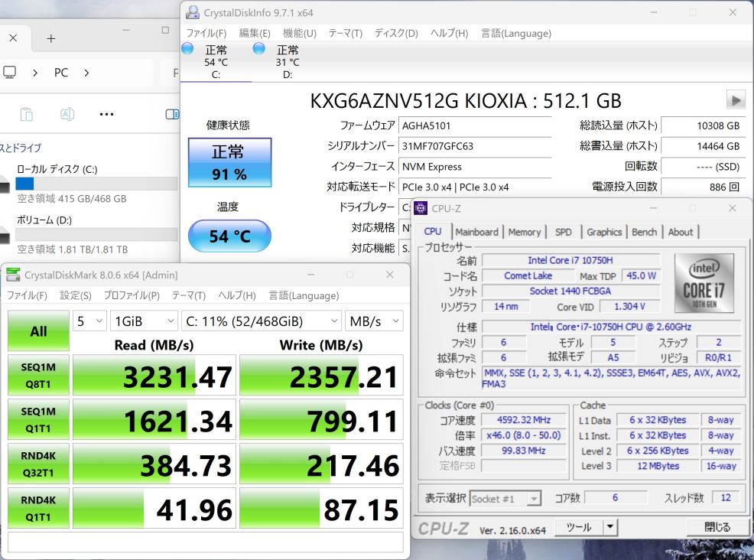Click the C: drive usage bar
The height and width of the screenshot is (560, 754).
tap(96, 184)
